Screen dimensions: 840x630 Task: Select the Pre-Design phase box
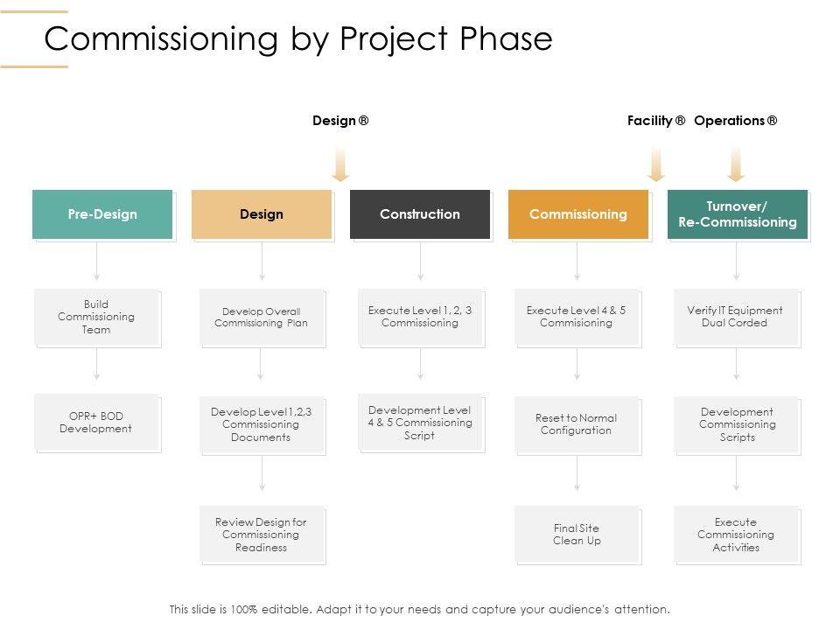point(102,214)
